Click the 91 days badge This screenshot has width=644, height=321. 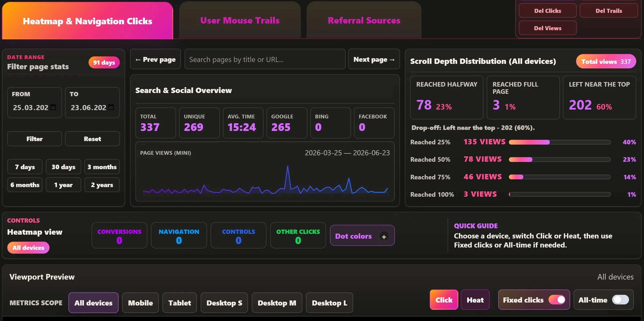click(104, 62)
